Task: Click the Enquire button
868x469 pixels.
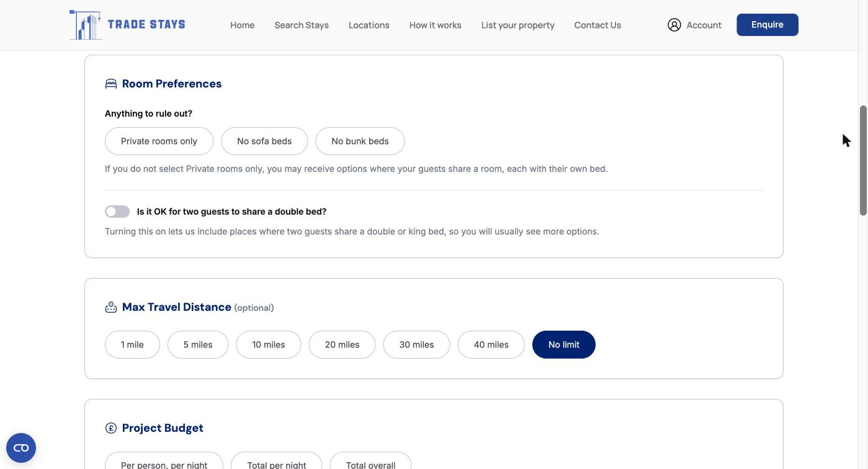Action: 767,25
